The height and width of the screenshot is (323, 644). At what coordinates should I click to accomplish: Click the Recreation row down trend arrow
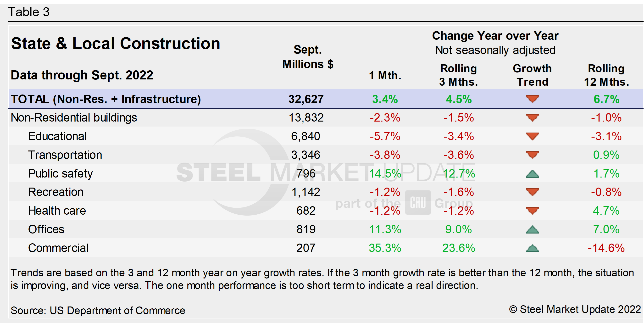[532, 192]
